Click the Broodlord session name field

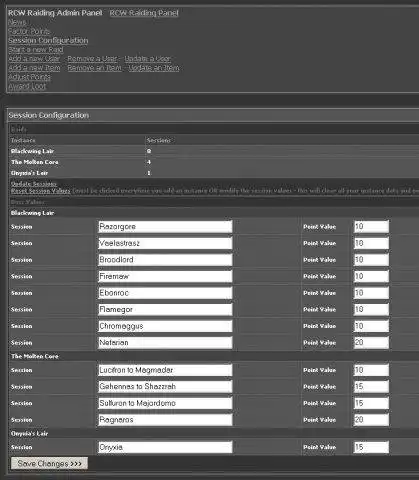[x=165, y=260]
